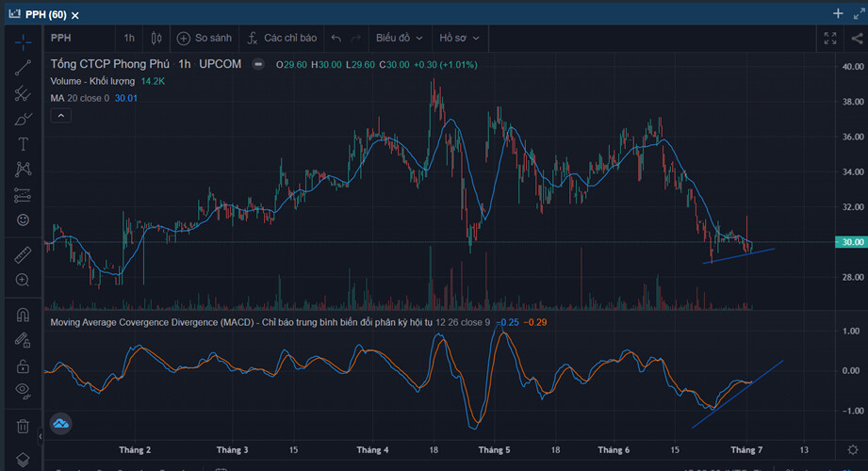Toggle hide all drawings eye icon
Viewport: 868px width, 471px height.
(23, 391)
